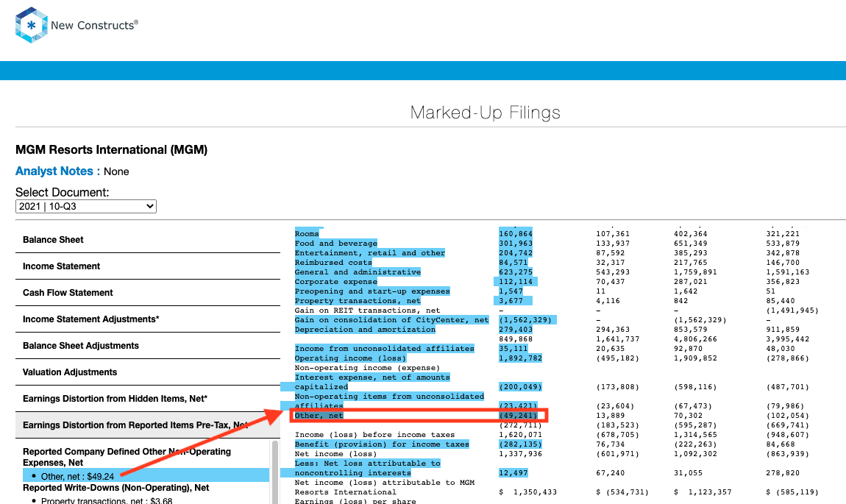Click the noncontrolling interests value 12,497
846x504 pixels.
(513, 473)
